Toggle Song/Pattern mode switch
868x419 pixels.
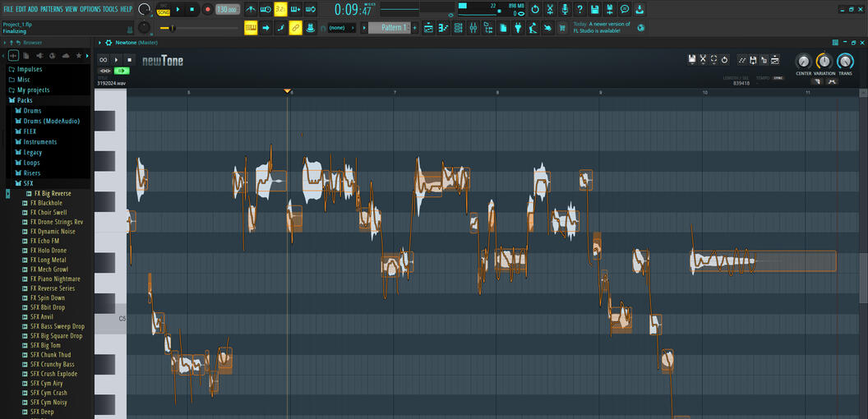[x=163, y=9]
